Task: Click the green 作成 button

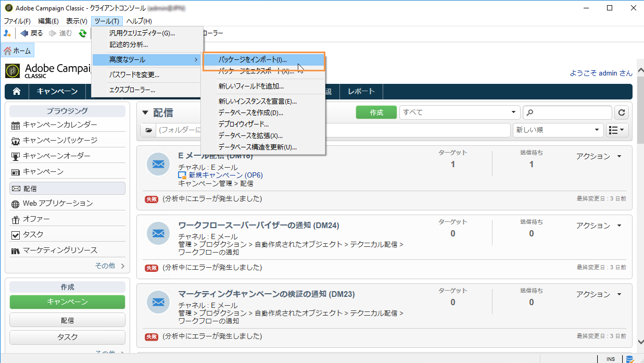Action: point(376,112)
